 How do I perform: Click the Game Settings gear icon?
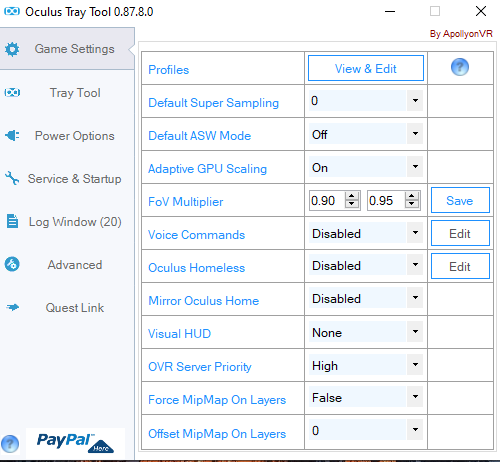(x=12, y=49)
